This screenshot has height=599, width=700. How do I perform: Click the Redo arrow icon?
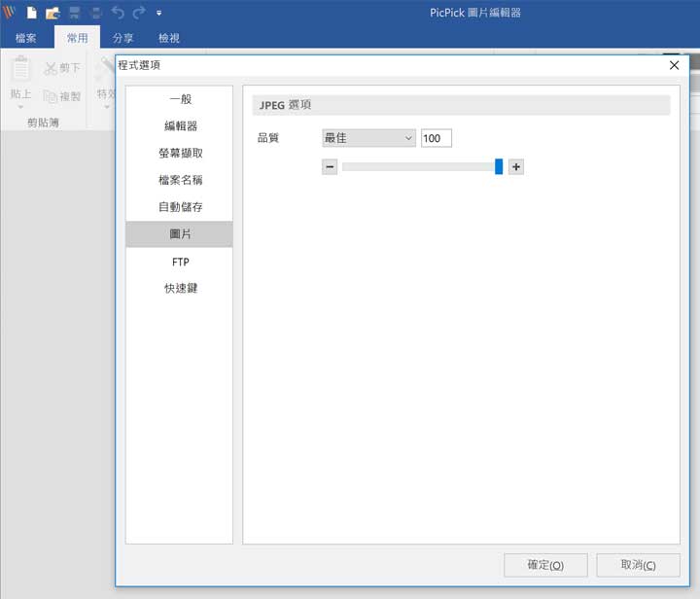(x=139, y=13)
